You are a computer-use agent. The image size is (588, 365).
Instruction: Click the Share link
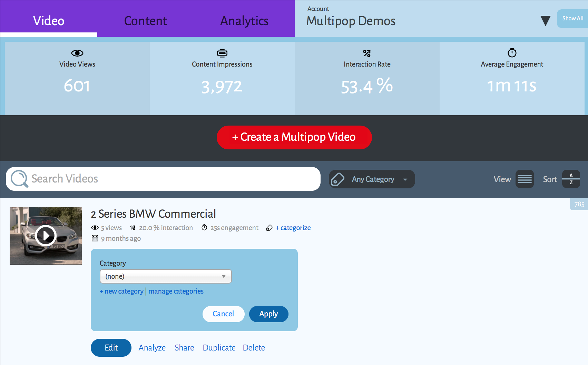point(184,348)
